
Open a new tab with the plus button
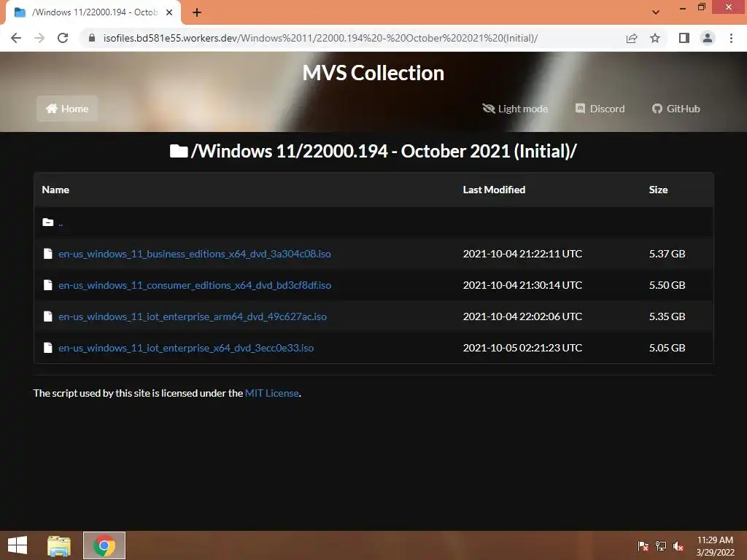pos(197,12)
